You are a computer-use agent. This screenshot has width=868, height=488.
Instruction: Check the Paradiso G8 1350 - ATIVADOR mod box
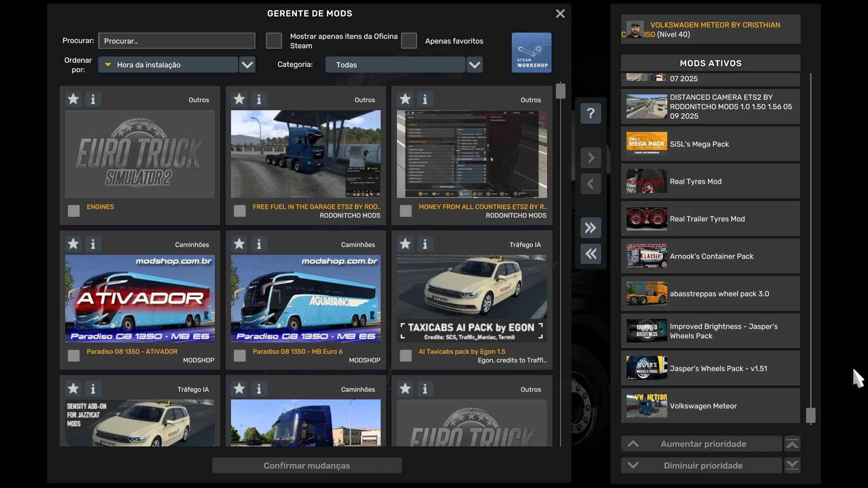click(74, 356)
